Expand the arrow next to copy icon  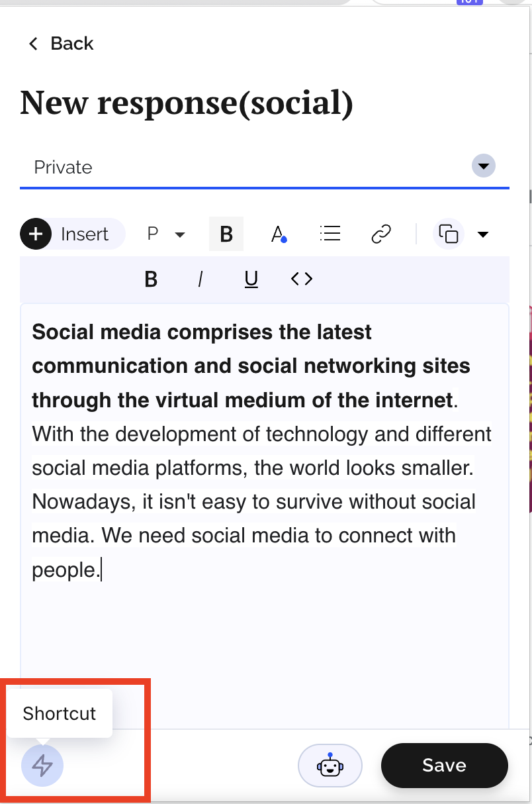483,234
